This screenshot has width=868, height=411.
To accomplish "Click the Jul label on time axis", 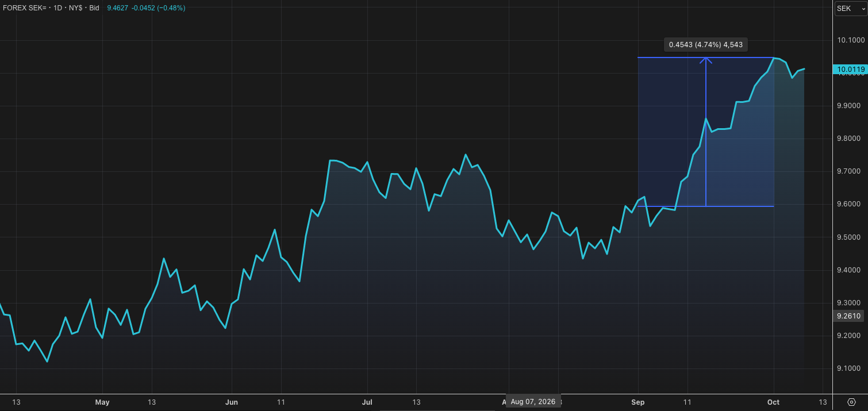I will pos(367,402).
